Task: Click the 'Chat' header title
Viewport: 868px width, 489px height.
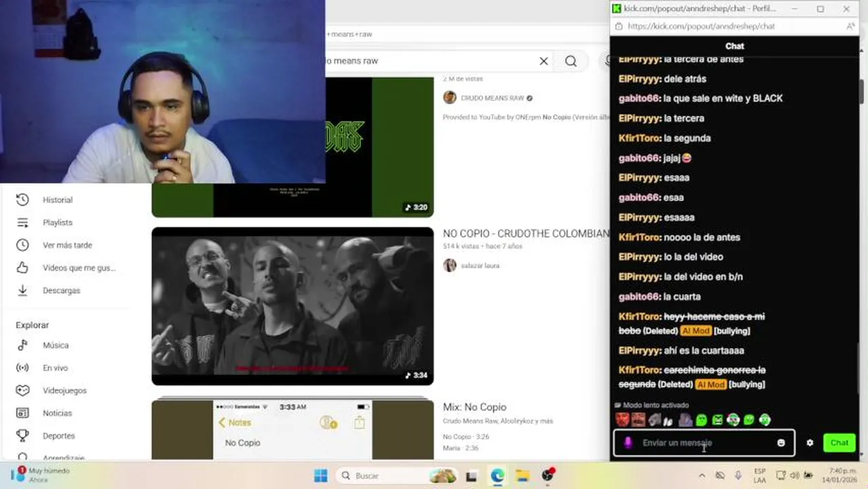Action: point(735,46)
